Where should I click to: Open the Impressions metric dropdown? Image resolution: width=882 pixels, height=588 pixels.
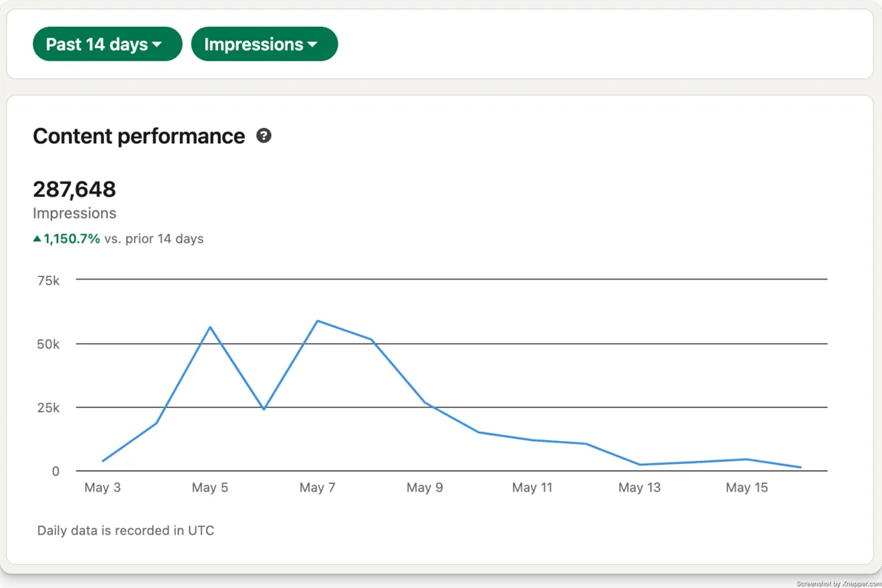264,44
